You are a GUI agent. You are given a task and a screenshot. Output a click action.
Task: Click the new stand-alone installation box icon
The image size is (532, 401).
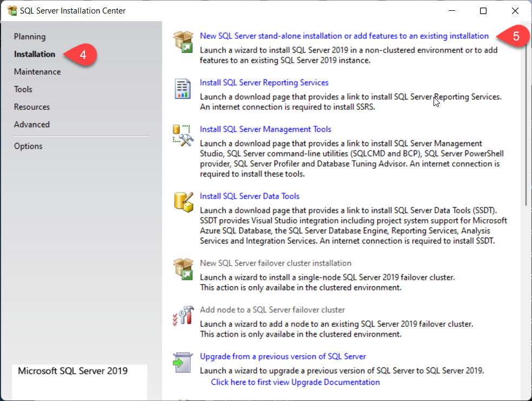(183, 42)
